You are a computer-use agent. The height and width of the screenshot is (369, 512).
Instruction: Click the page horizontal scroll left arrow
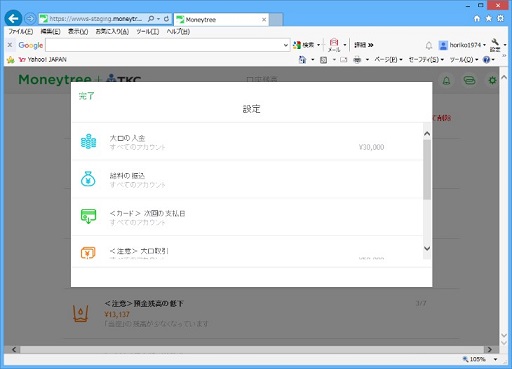click(x=14, y=349)
